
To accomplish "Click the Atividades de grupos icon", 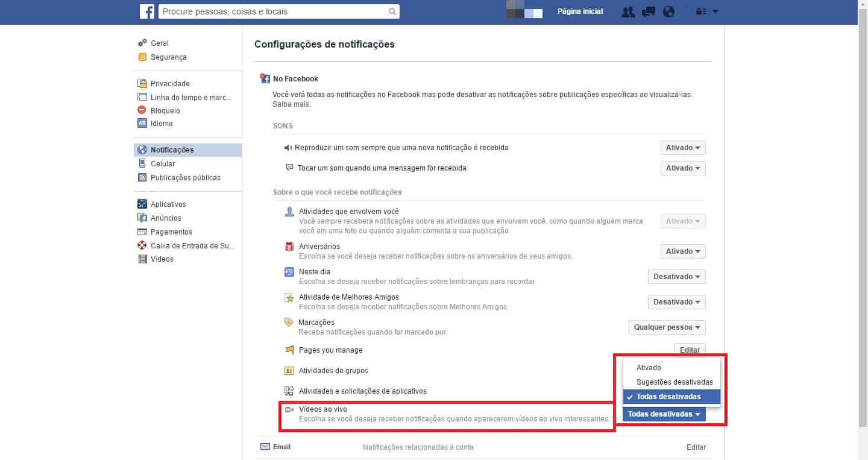I will point(289,371).
